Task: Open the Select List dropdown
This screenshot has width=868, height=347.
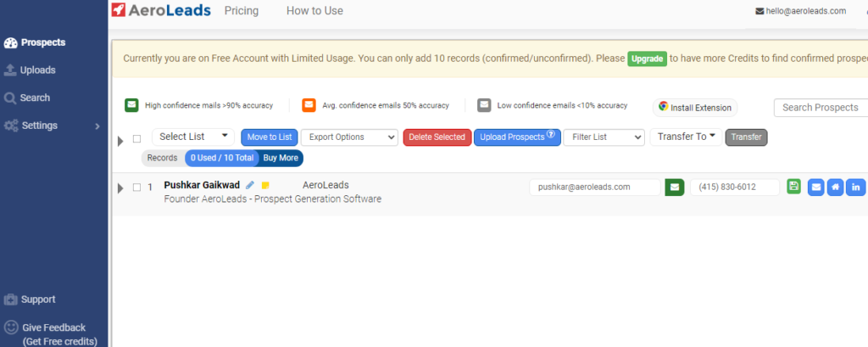Action: [x=193, y=137]
